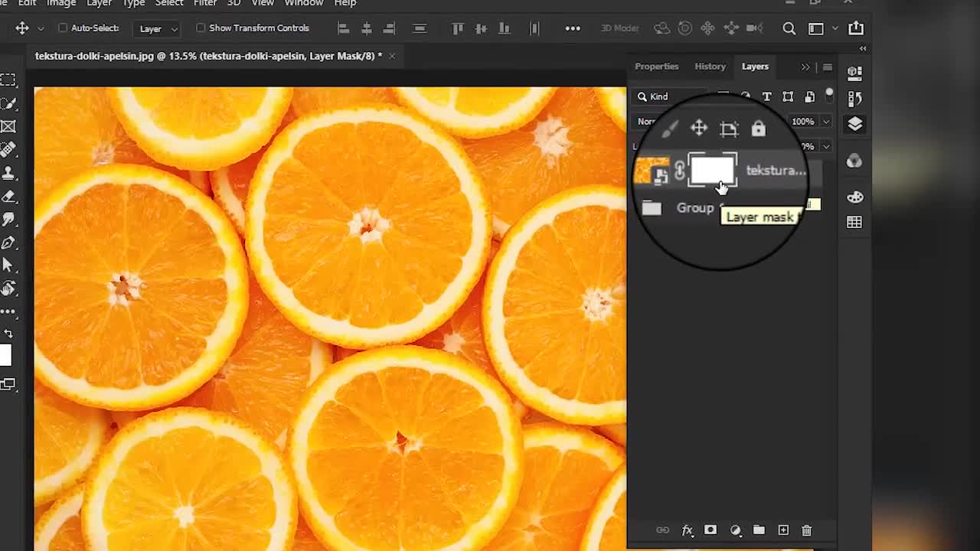Viewport: 980px width, 551px height.
Task: Expand the layer Opacity 100% dropdown arrow
Action: (825, 122)
